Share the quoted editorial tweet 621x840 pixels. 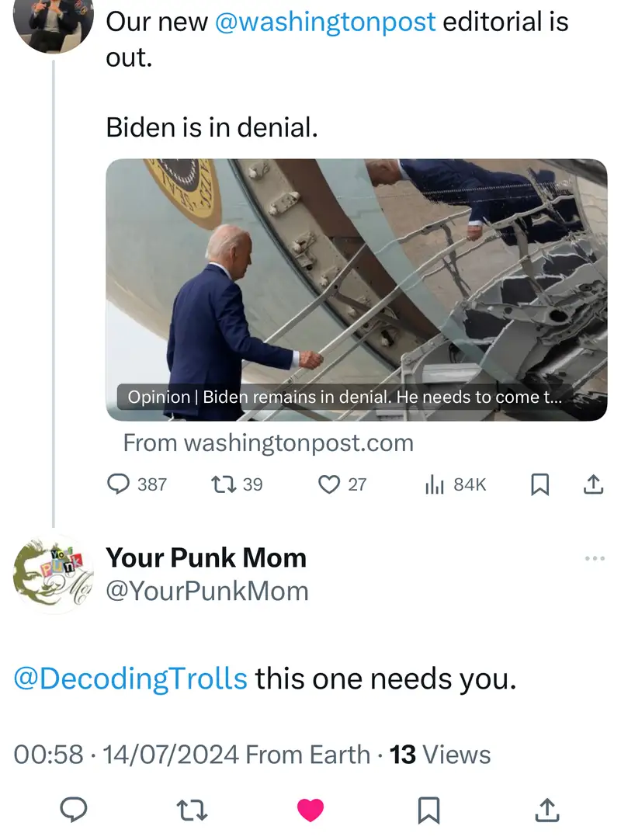(x=592, y=484)
